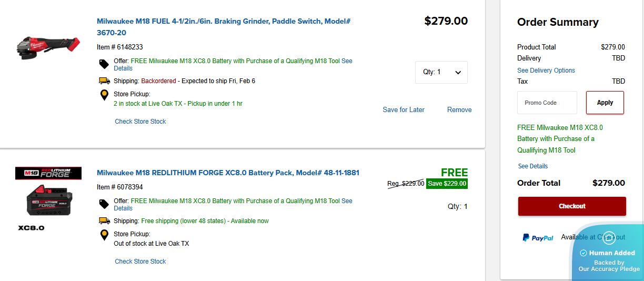Image resolution: width=644 pixels, height=281 pixels.
Task: Check Store Stock for the battery pack
Action: coord(140,262)
